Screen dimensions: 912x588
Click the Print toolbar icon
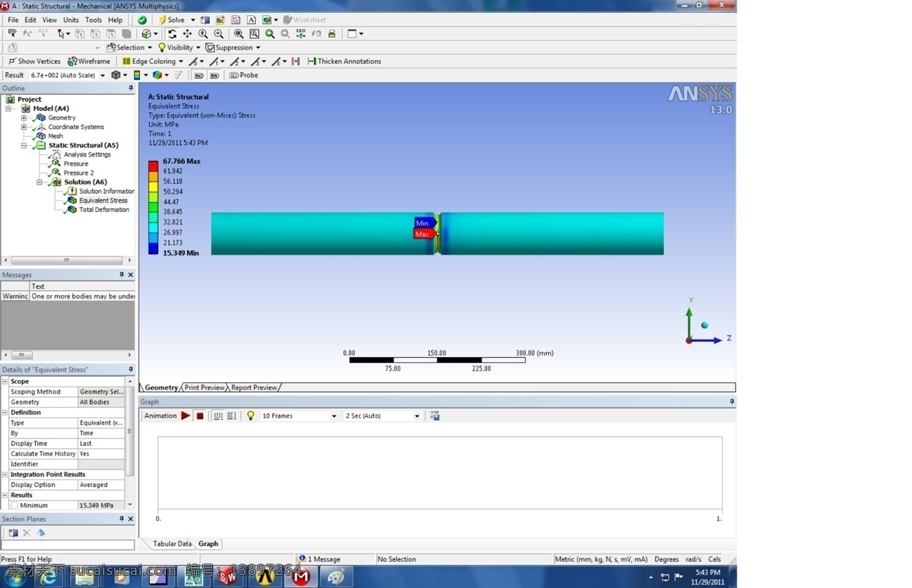tap(331, 33)
